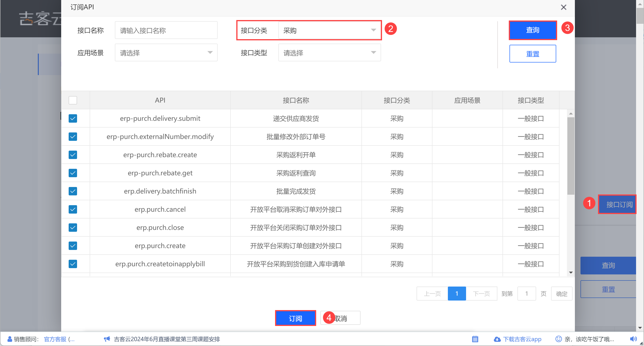Click the blue 订阅 button

tap(295, 318)
